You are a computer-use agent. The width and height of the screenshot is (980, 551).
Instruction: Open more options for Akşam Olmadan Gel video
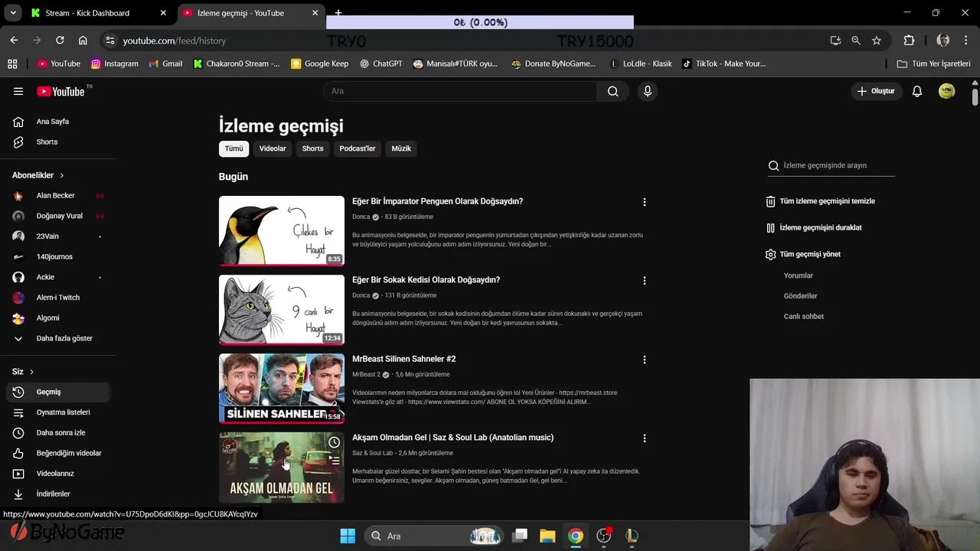coord(644,439)
